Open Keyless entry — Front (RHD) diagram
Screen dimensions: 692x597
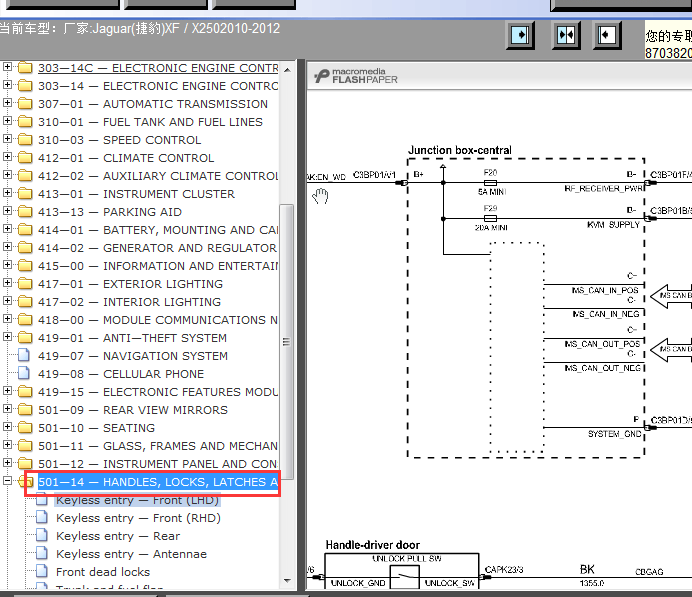tap(138, 518)
